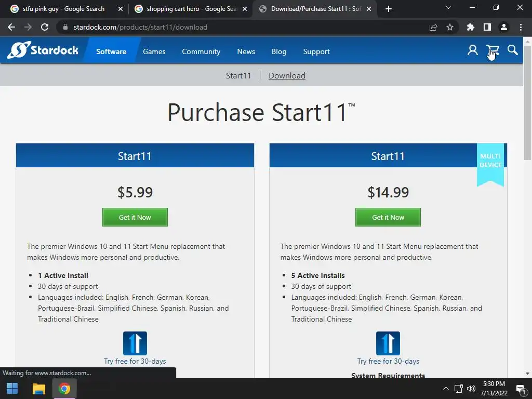
Task: Reload the page with refresh icon
Action: [45, 27]
